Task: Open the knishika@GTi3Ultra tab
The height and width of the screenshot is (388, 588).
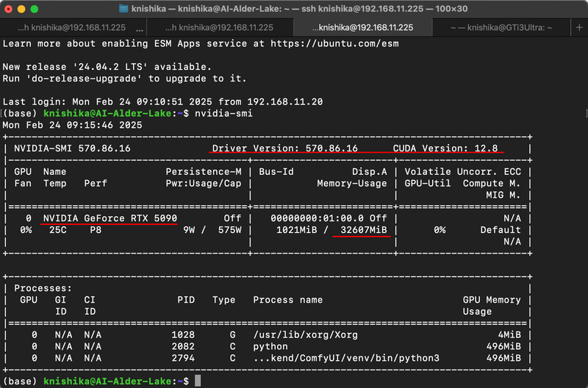Action: point(501,27)
